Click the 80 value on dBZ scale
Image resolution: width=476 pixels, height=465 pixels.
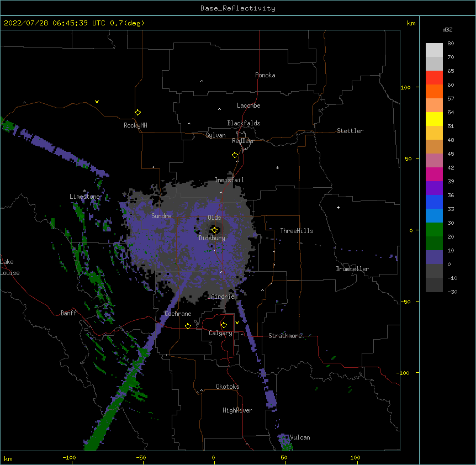click(451, 44)
